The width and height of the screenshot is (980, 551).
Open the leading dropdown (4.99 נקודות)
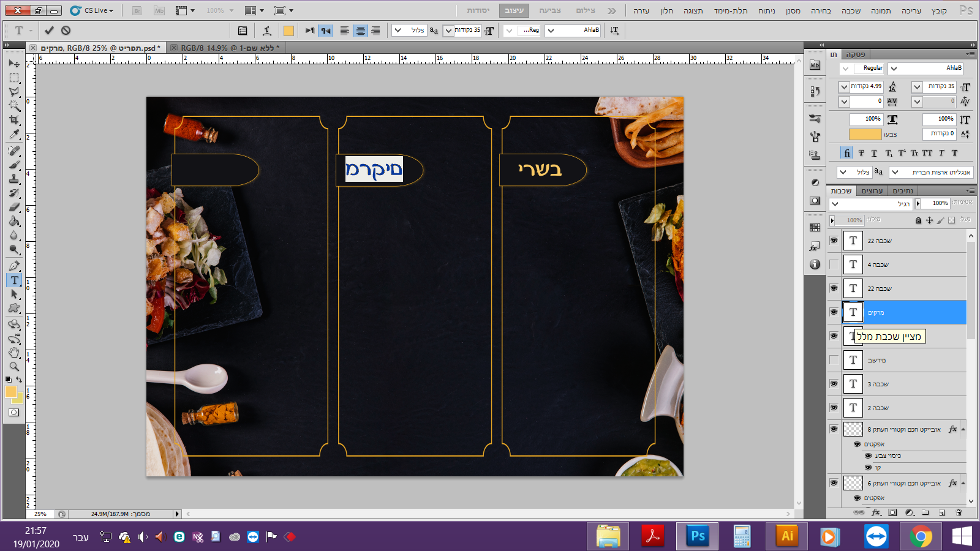tap(844, 87)
